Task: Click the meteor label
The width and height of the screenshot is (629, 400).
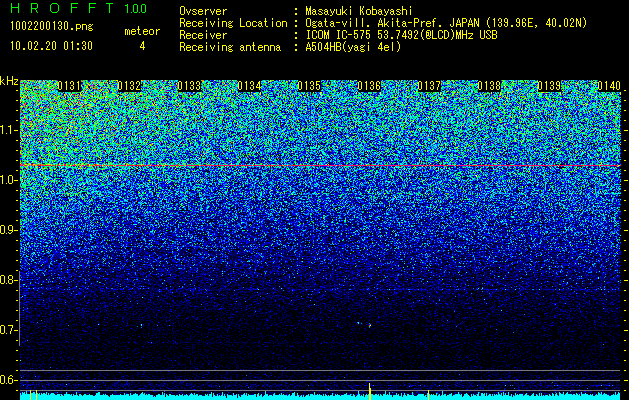Action: click(x=142, y=31)
